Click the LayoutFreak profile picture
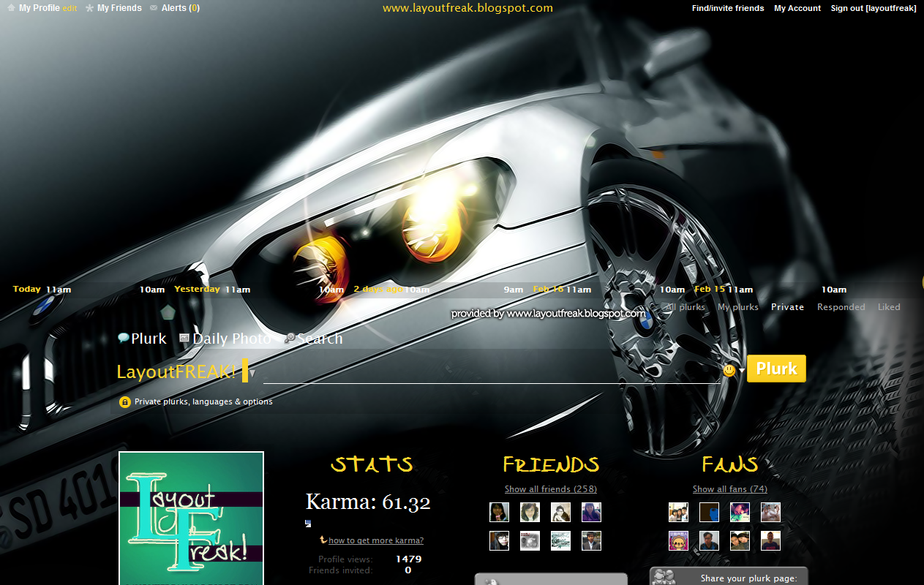Image resolution: width=924 pixels, height=585 pixels. pyautogui.click(x=192, y=518)
